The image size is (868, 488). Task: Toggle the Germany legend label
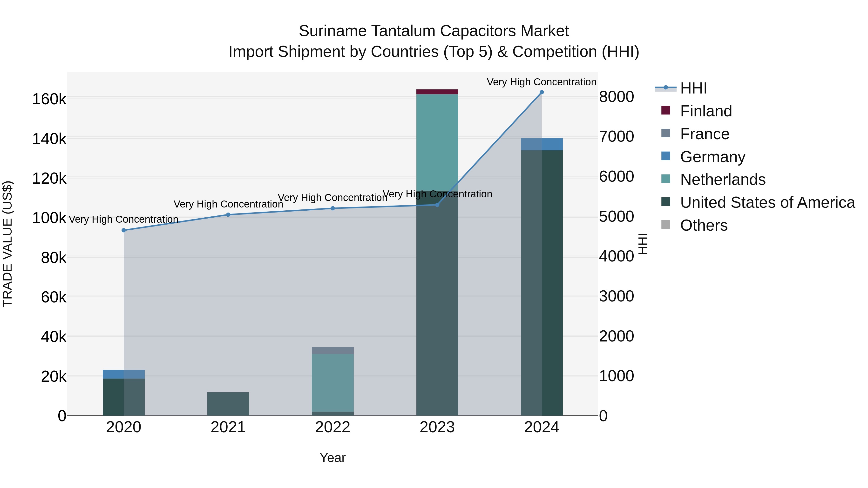[x=713, y=157]
